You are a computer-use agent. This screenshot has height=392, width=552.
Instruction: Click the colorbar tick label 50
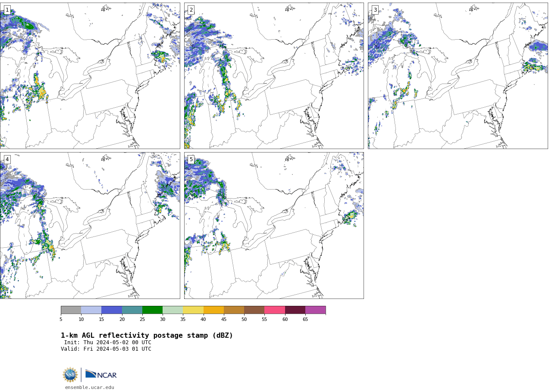(x=244, y=319)
